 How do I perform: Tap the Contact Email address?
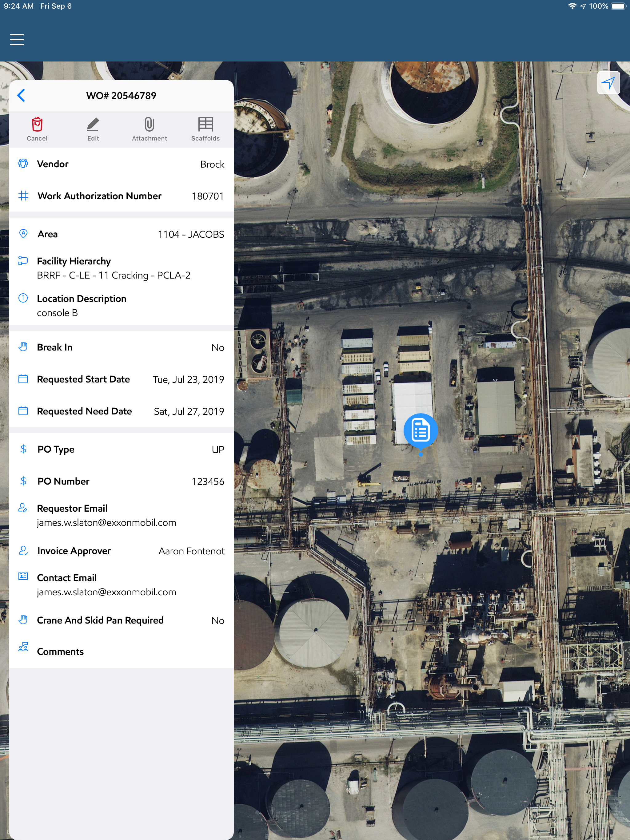106,592
